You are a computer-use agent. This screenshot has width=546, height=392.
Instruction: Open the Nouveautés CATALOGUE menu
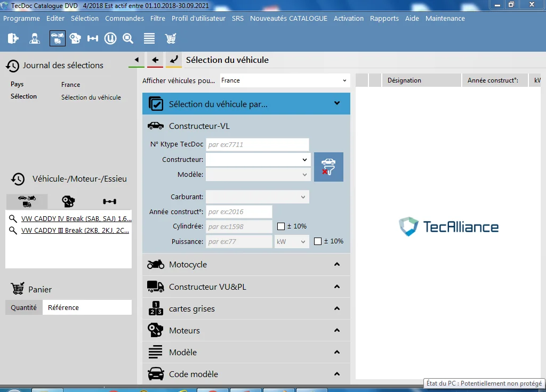[x=288, y=19]
